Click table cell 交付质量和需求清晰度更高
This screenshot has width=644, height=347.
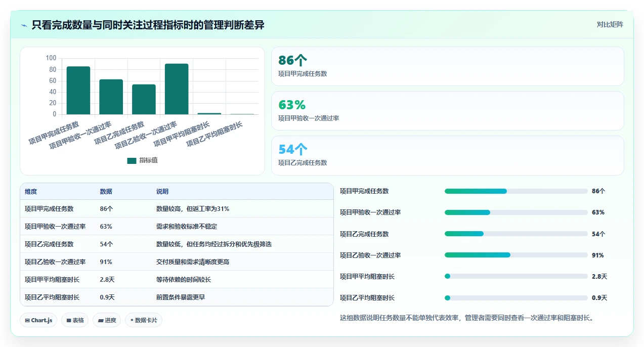(x=193, y=262)
